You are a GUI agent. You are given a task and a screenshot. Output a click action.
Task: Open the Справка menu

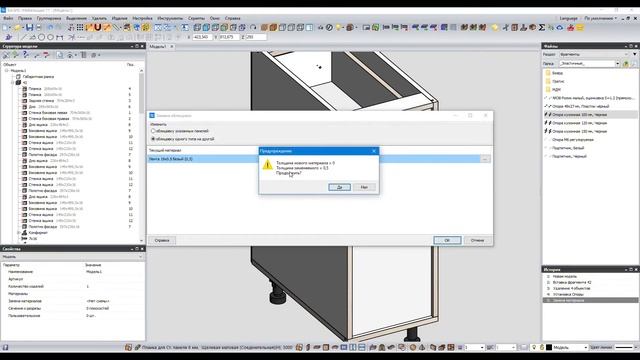click(x=233, y=18)
